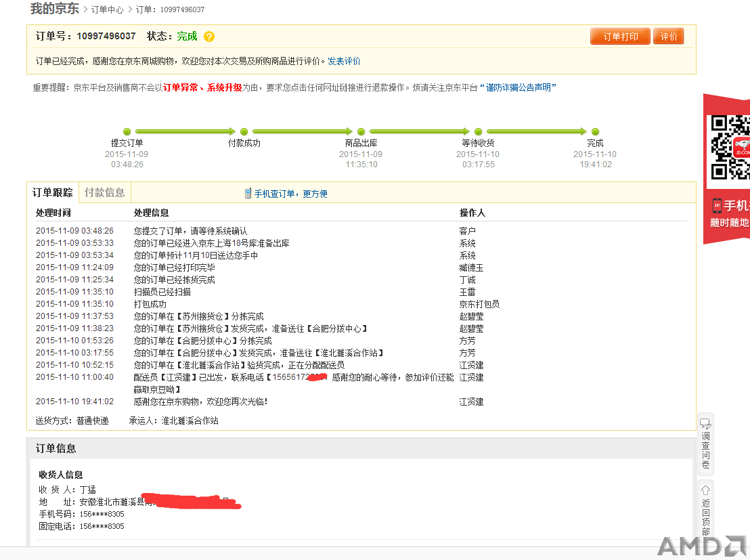
Task: Select text 打包成功
Action: (150, 305)
